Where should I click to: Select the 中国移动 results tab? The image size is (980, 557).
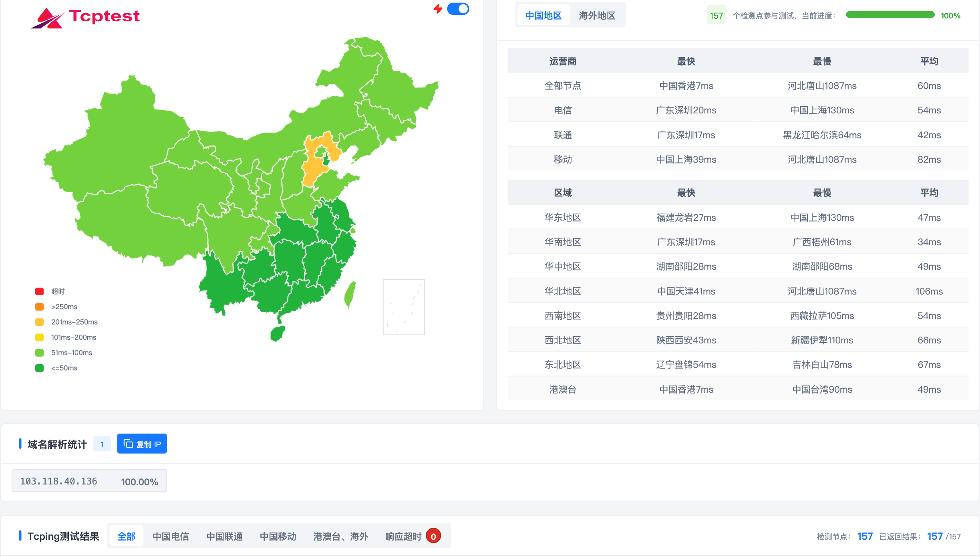coord(278,536)
